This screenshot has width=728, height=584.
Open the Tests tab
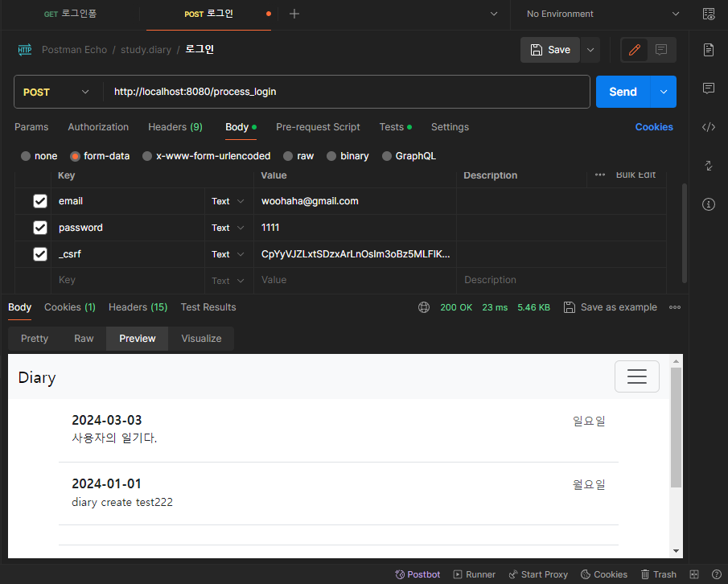395,127
